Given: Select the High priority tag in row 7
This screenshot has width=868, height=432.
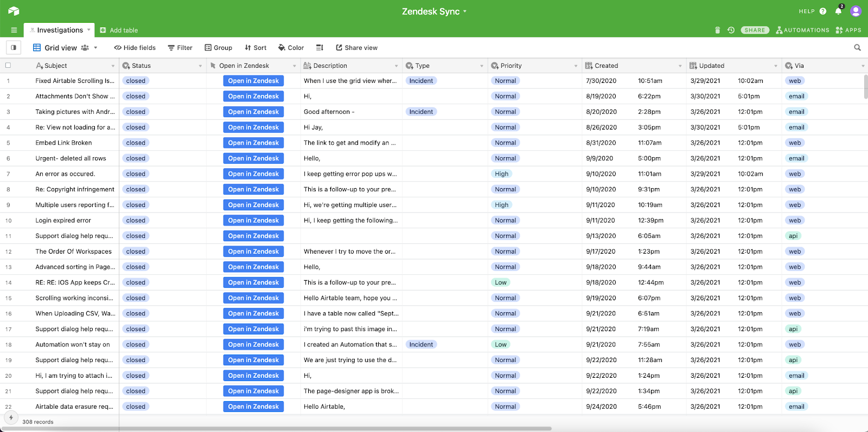Looking at the screenshot, I should tap(502, 174).
